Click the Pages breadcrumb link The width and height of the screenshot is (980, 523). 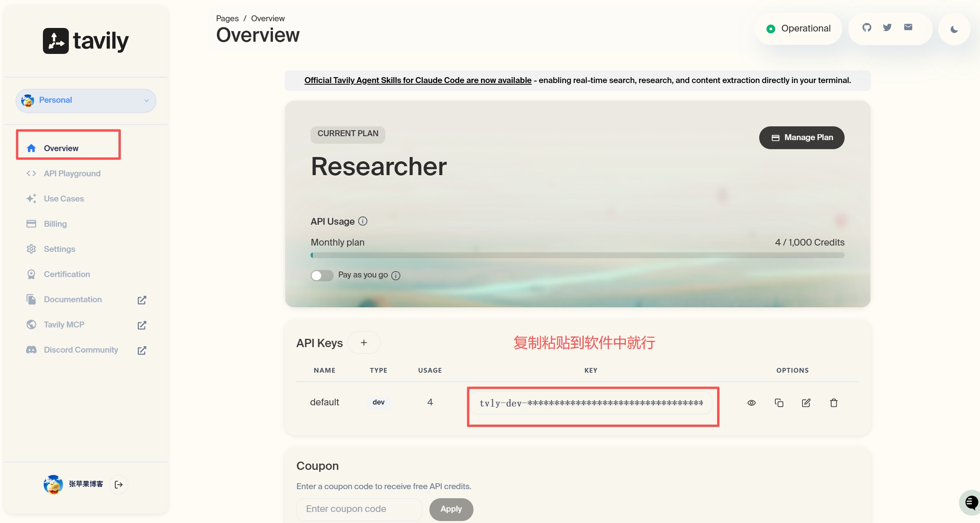point(227,18)
